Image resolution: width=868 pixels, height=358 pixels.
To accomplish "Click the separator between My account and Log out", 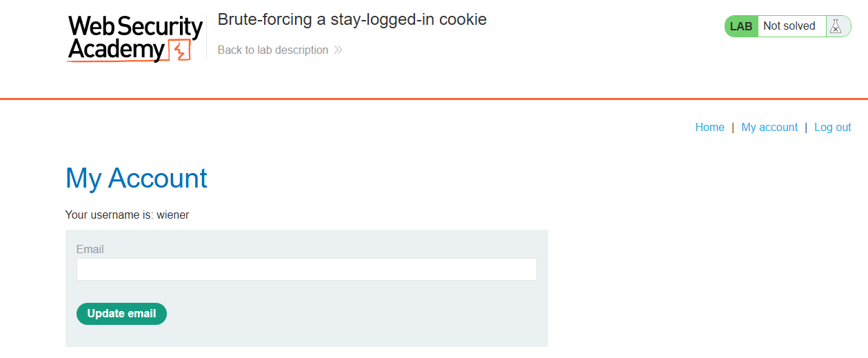I will tap(806, 127).
